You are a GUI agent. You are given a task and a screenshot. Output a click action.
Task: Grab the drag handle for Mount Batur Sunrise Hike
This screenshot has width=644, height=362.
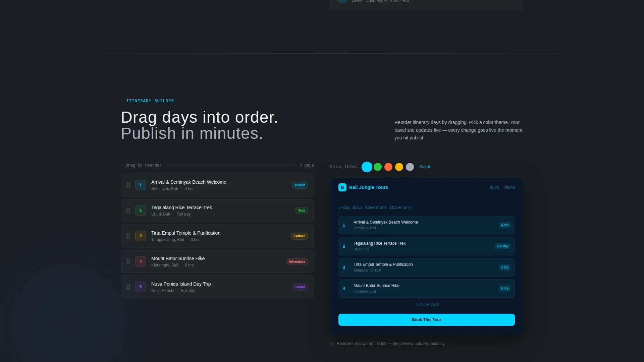point(128,261)
